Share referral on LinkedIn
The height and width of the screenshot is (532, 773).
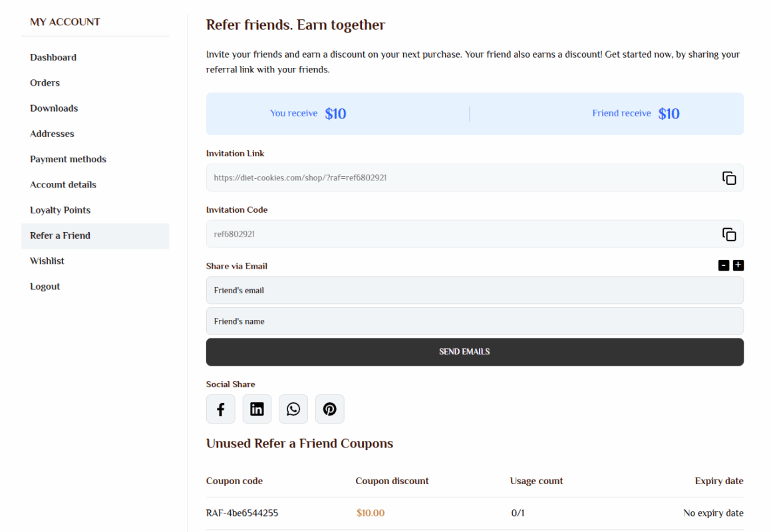click(257, 410)
